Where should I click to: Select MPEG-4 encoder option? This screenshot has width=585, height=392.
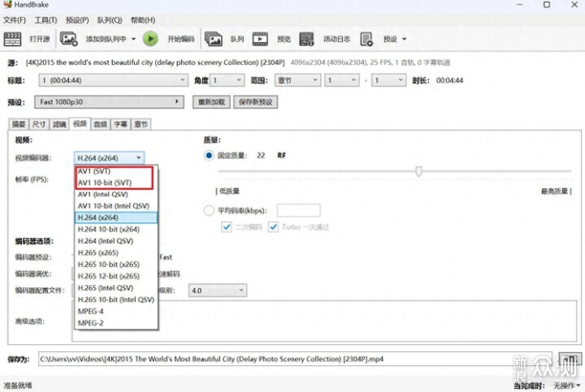[x=116, y=311]
